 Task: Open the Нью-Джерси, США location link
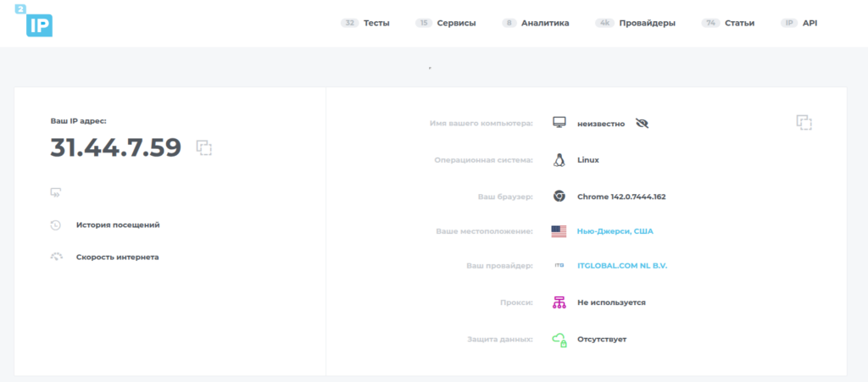[x=615, y=231]
